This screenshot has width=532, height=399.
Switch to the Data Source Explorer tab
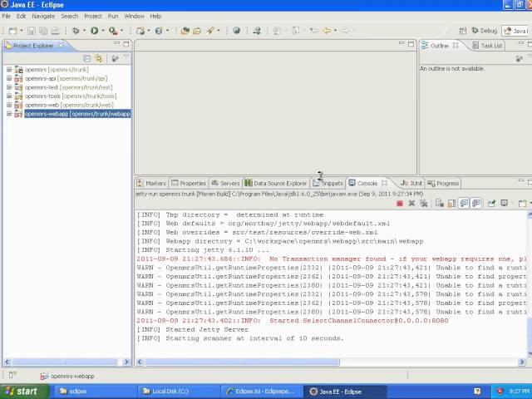point(276,183)
